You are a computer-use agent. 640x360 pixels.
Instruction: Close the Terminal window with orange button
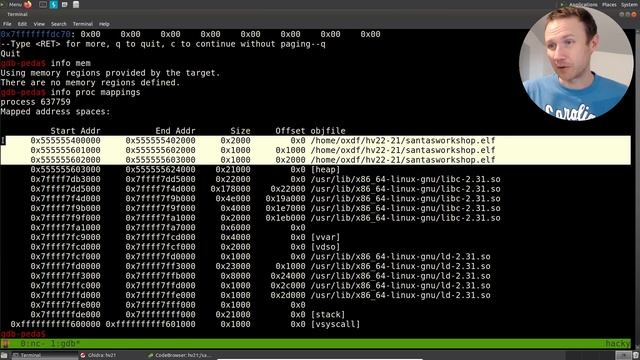point(634,14)
